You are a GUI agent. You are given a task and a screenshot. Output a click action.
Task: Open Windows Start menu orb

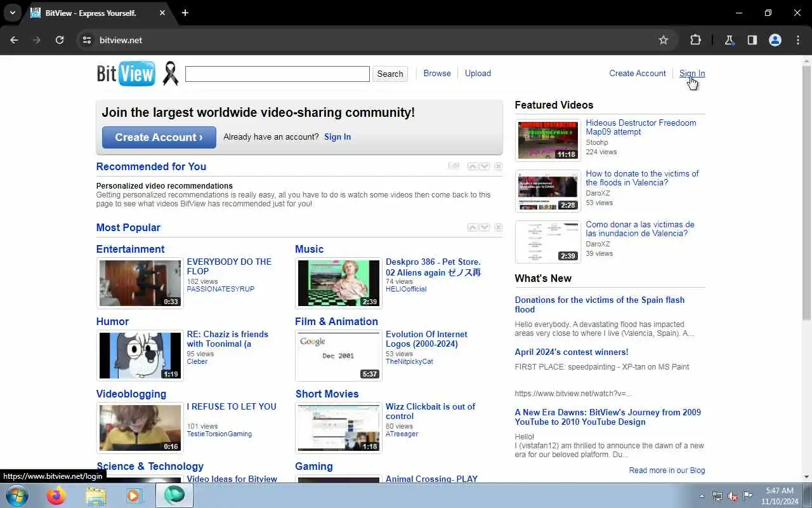click(16, 495)
